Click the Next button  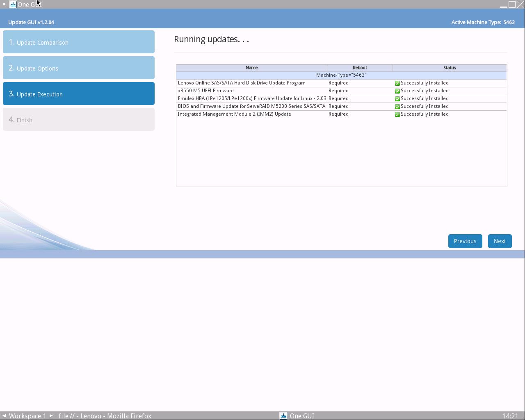click(x=500, y=241)
